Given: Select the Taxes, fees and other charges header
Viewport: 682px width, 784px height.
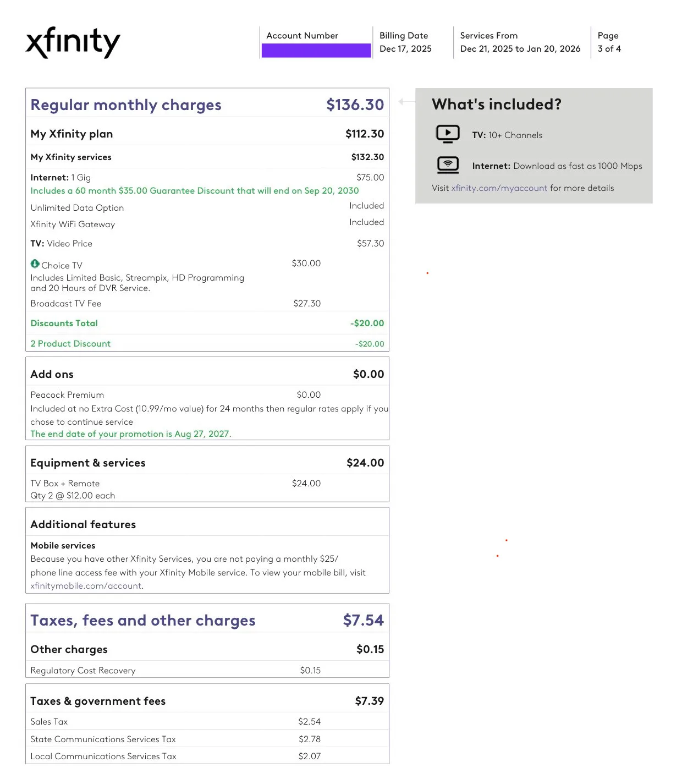Looking at the screenshot, I should click(x=142, y=620).
